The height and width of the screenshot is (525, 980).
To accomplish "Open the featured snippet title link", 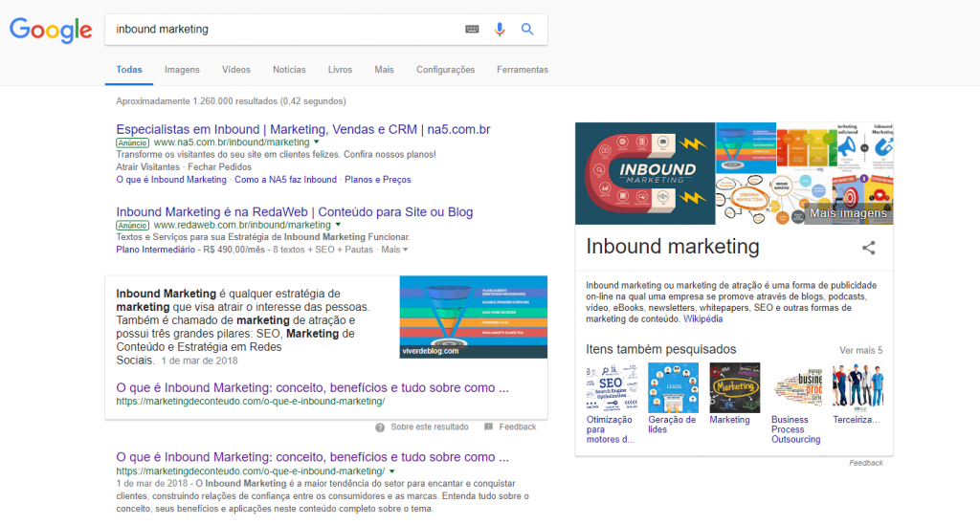I will pos(313,387).
